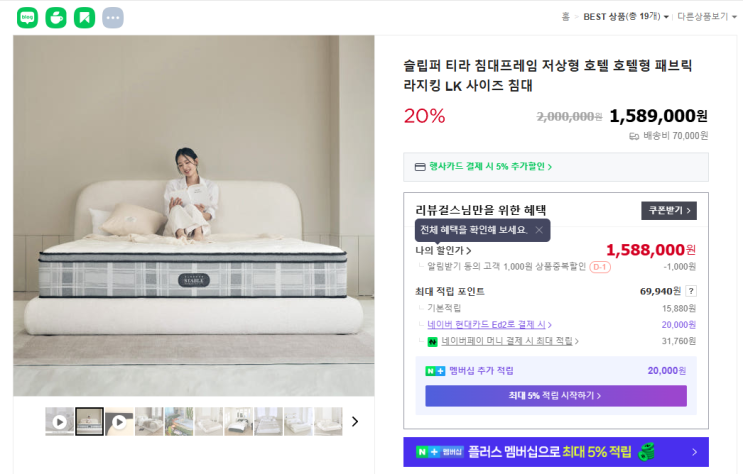This screenshot has height=474, width=743.
Task: Play the third video thumbnail
Action: point(119,421)
